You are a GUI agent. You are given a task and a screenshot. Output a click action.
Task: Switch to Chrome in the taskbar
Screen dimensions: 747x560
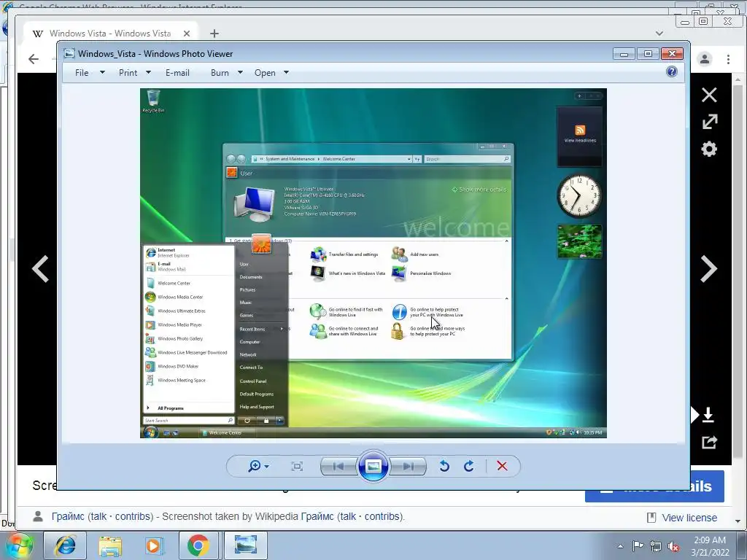[x=198, y=545]
